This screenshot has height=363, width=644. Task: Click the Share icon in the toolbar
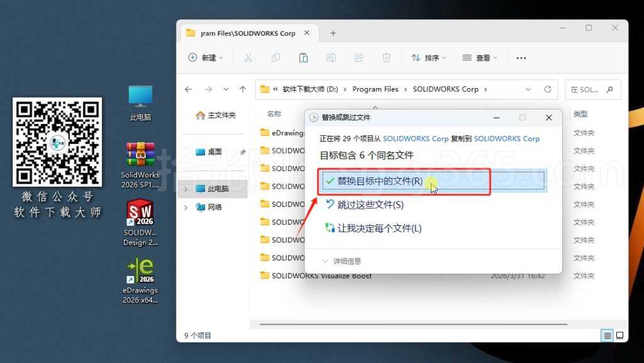coord(358,57)
